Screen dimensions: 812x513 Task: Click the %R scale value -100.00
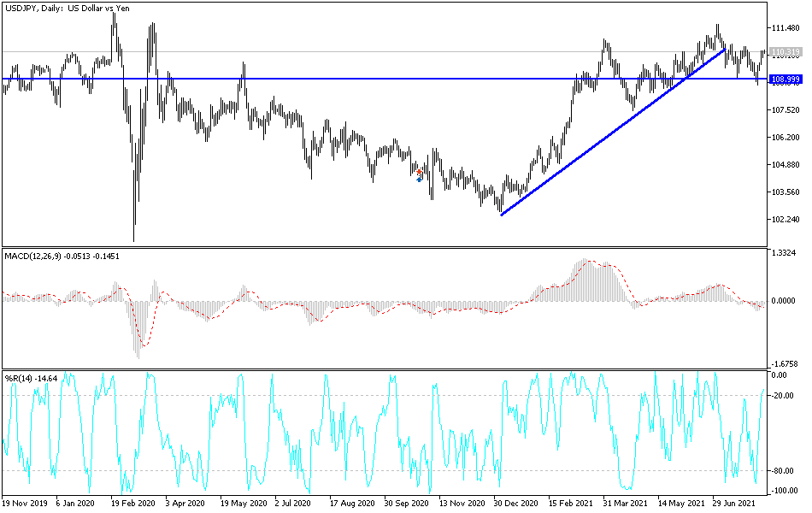(784, 491)
